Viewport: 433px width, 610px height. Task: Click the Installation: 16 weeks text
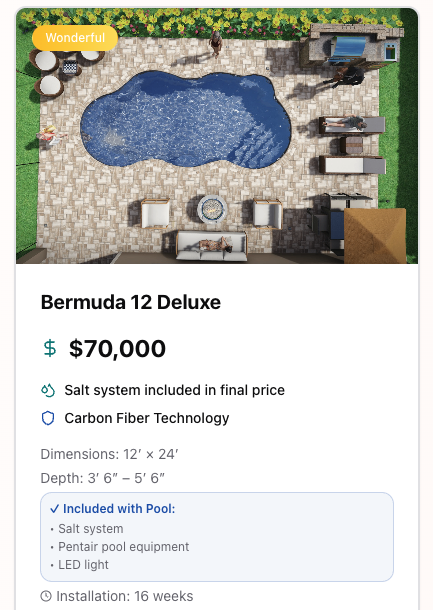[x=124, y=596]
